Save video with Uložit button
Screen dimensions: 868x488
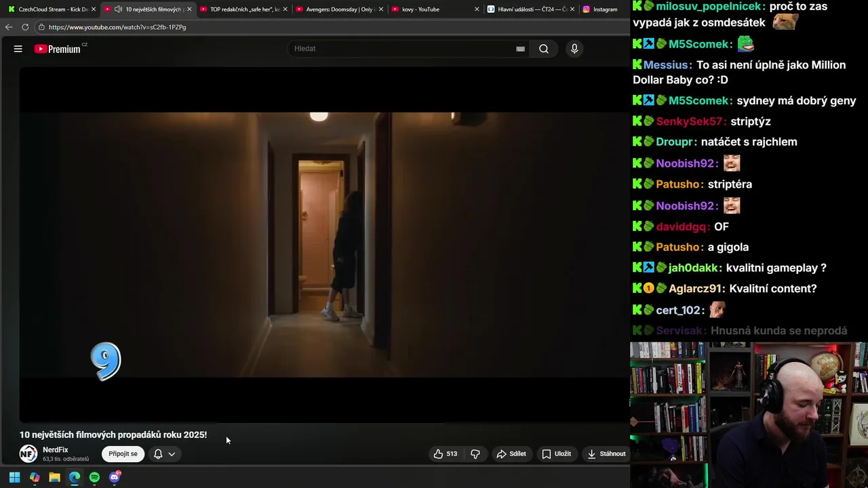click(x=556, y=454)
